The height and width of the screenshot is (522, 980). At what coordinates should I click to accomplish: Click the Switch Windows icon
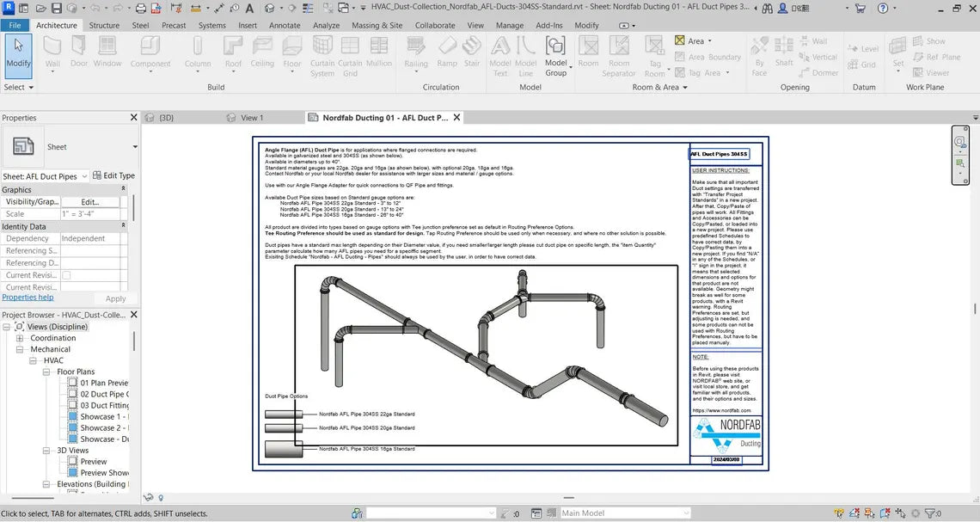click(x=343, y=8)
